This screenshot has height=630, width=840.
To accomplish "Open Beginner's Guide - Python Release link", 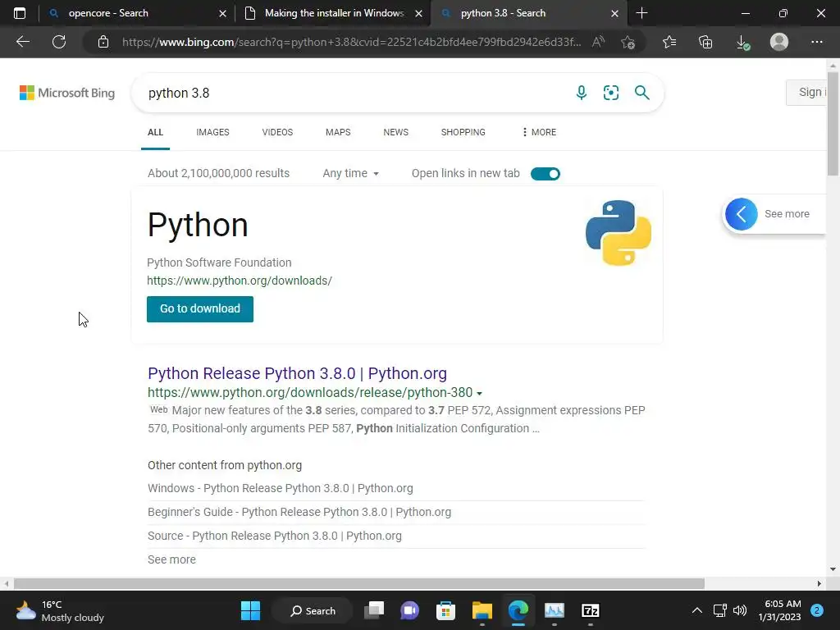I will pyautogui.click(x=299, y=512).
